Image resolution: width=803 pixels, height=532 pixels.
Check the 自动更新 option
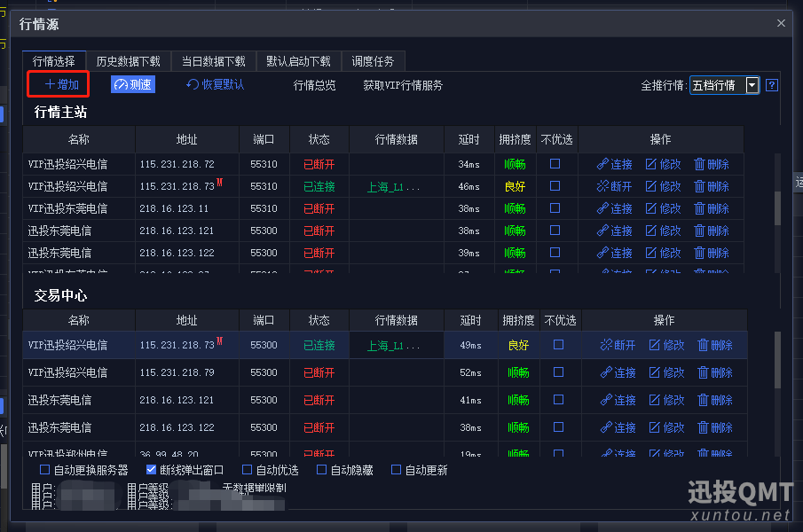click(x=396, y=470)
